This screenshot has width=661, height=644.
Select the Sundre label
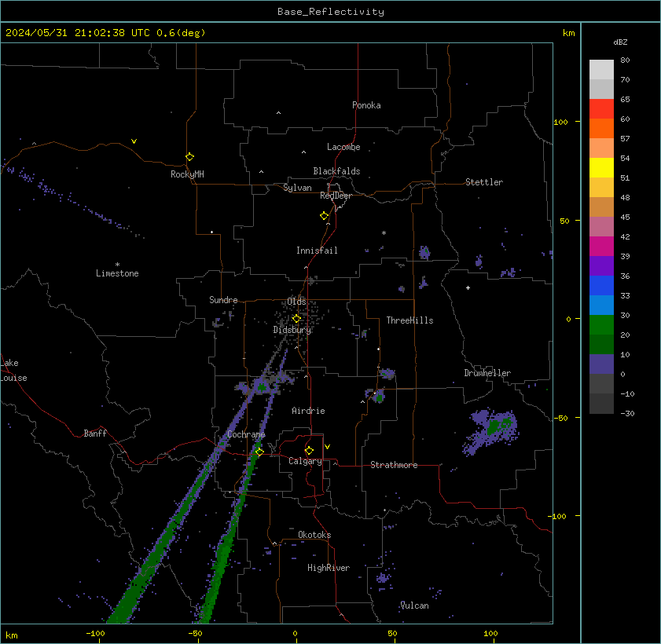tap(223, 300)
